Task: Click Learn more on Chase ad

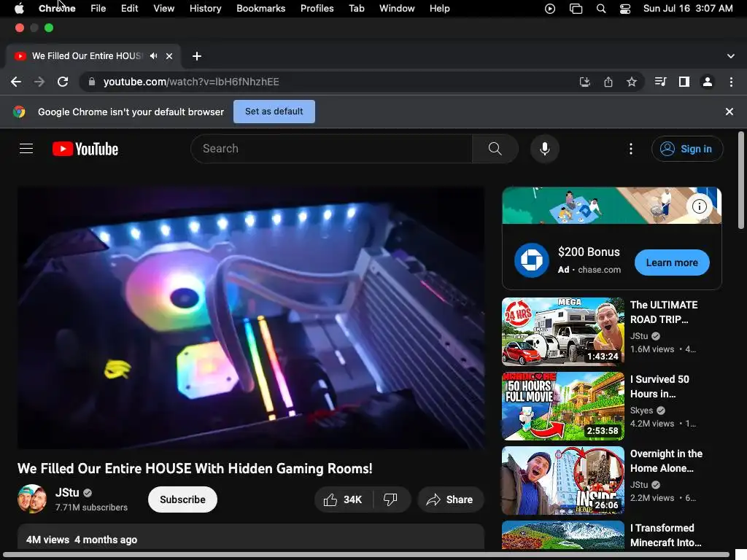Action: pos(672,262)
